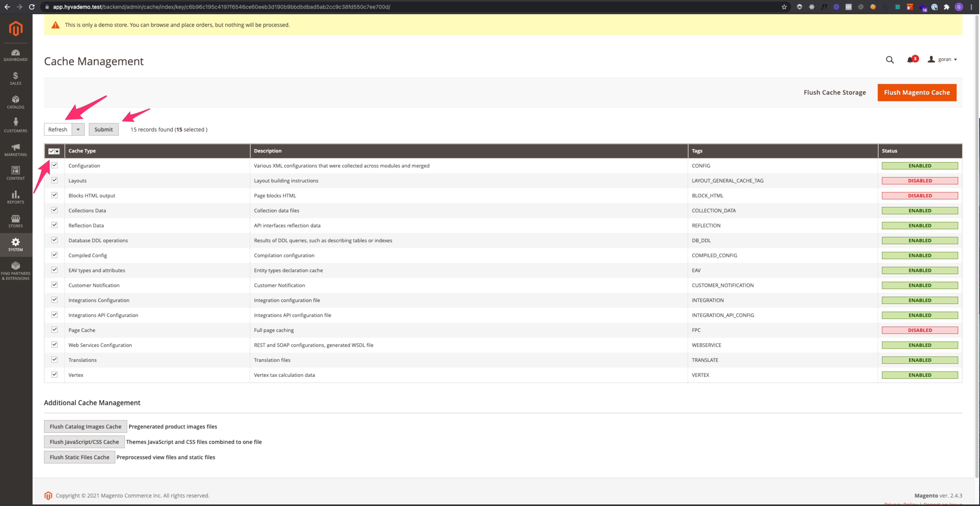This screenshot has height=506, width=980.
Task: Uncheck the Compiled Config checkbox
Action: point(54,255)
